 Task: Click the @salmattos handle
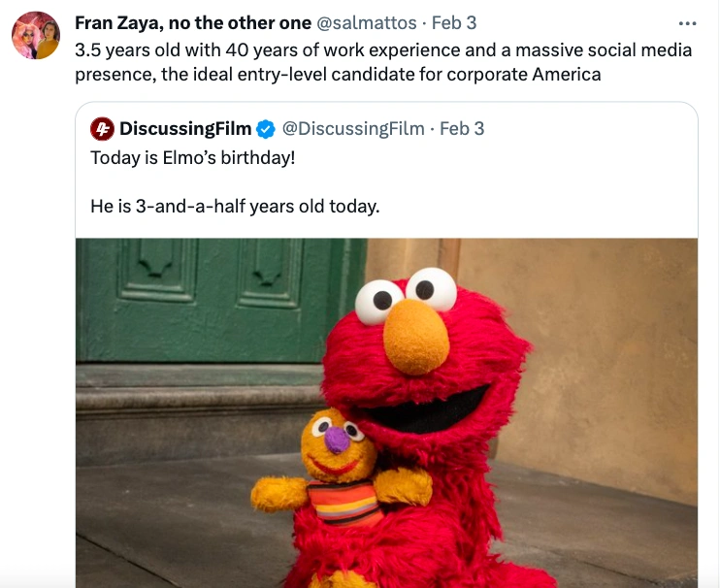click(367, 22)
